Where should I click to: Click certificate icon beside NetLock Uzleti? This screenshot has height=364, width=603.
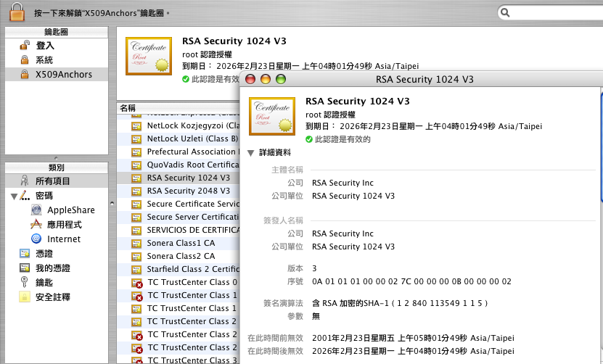coord(136,139)
